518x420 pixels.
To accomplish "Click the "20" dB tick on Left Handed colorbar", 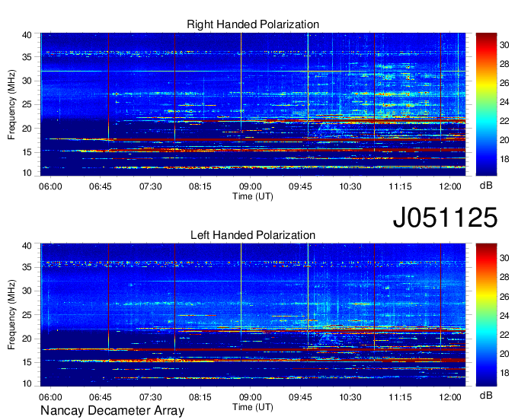I will coord(504,354).
